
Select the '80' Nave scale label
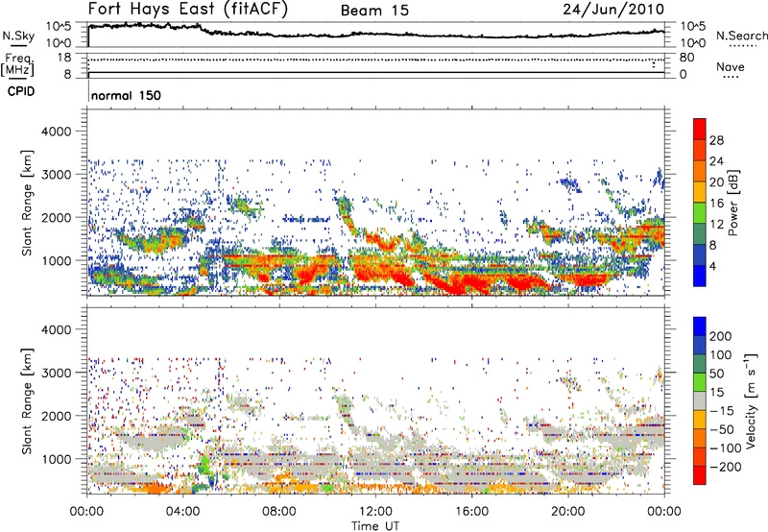click(686, 58)
